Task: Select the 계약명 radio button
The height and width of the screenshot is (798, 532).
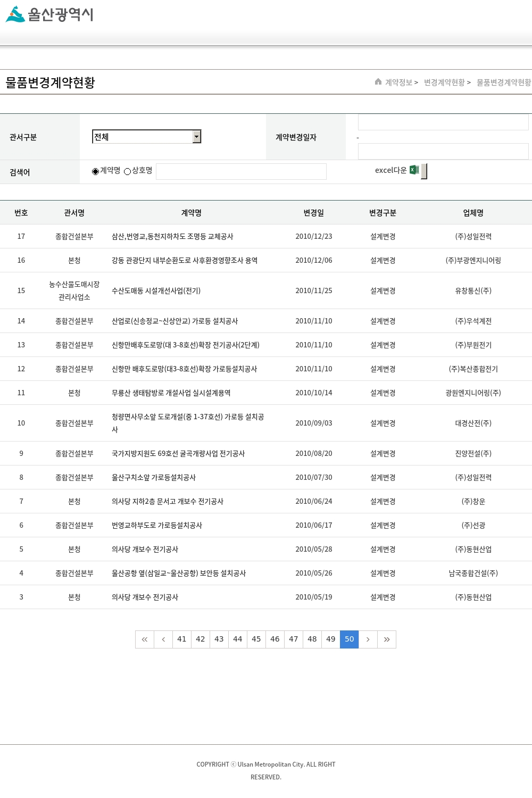Action: (96, 171)
